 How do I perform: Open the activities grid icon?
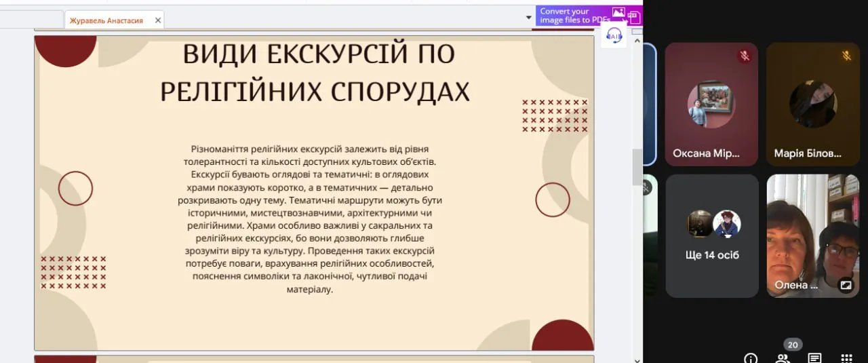pos(846,358)
